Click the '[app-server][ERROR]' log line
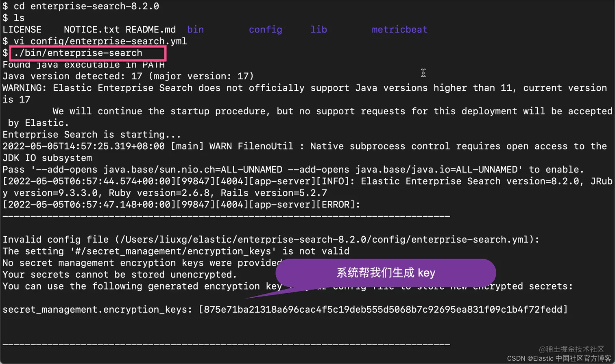 coord(181,205)
